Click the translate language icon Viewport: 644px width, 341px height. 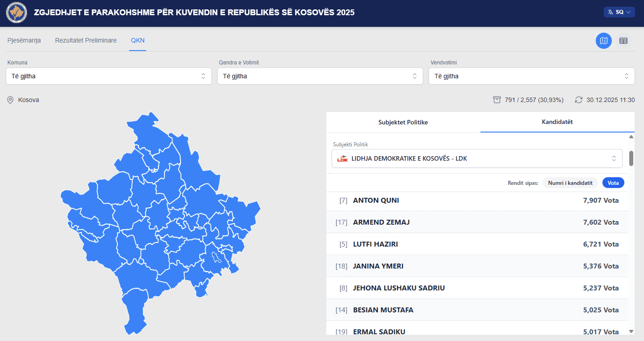(610, 12)
